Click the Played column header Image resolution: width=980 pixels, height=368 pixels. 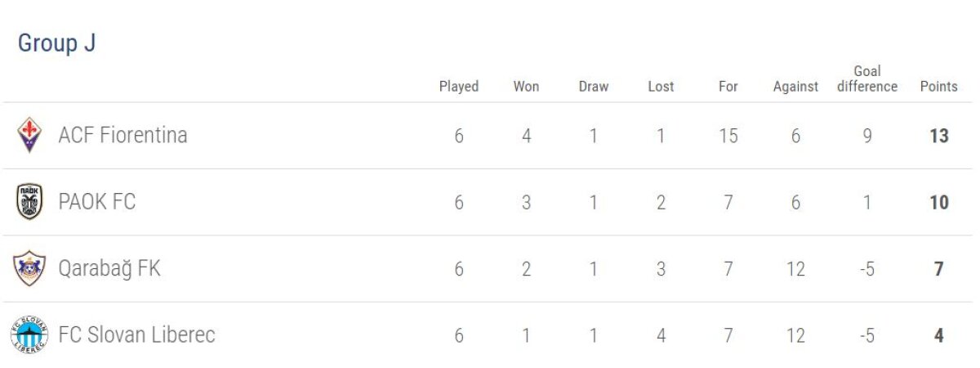(x=459, y=86)
